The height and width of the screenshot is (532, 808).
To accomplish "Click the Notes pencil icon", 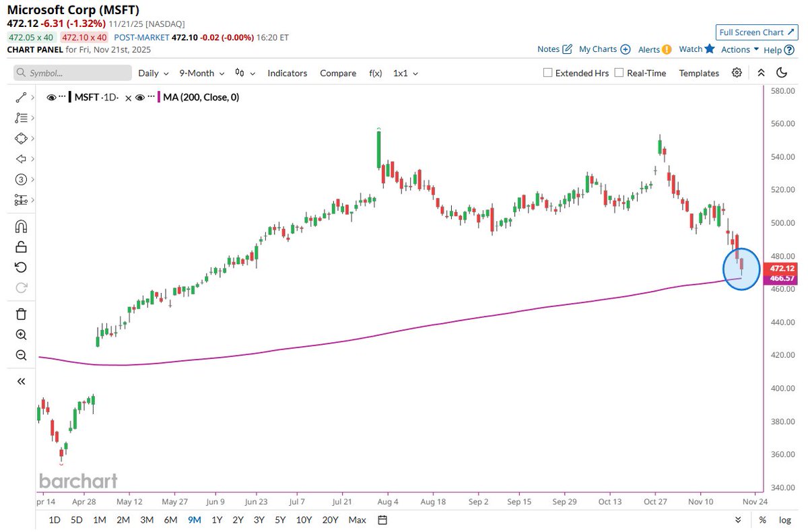I will coord(567,49).
